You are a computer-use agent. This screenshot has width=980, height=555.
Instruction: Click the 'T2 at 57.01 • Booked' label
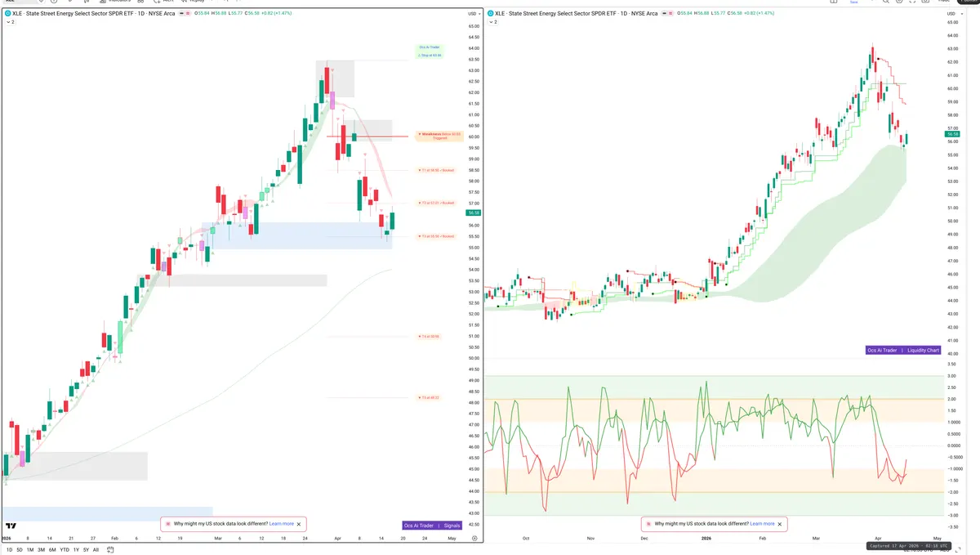pyautogui.click(x=438, y=202)
